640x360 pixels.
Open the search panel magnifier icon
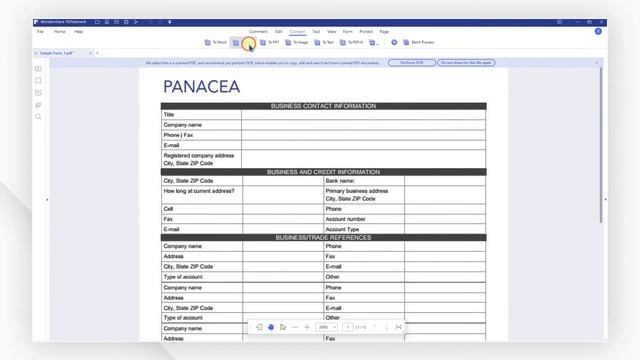tap(38, 117)
